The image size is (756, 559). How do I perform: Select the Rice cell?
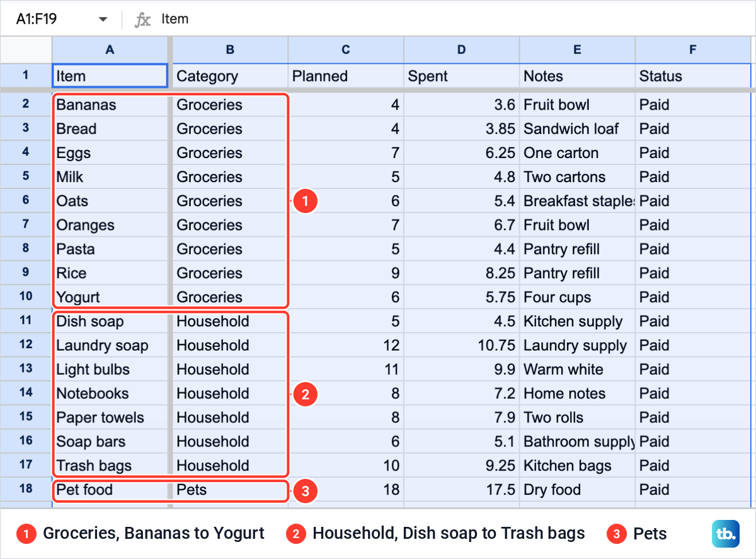[110, 273]
